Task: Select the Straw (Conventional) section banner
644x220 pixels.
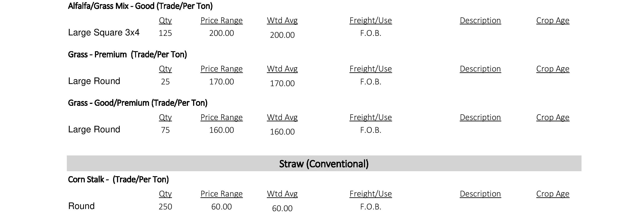Action: pyautogui.click(x=324, y=164)
